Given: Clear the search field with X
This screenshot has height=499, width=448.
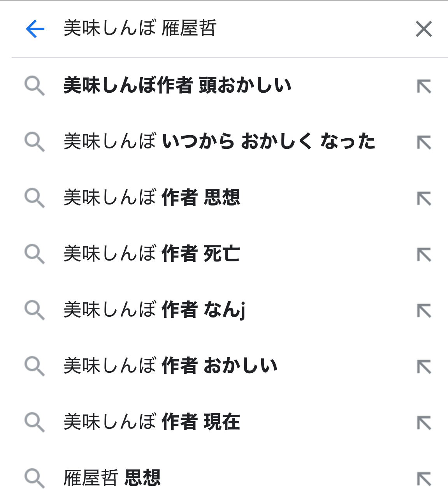Looking at the screenshot, I should pyautogui.click(x=424, y=29).
